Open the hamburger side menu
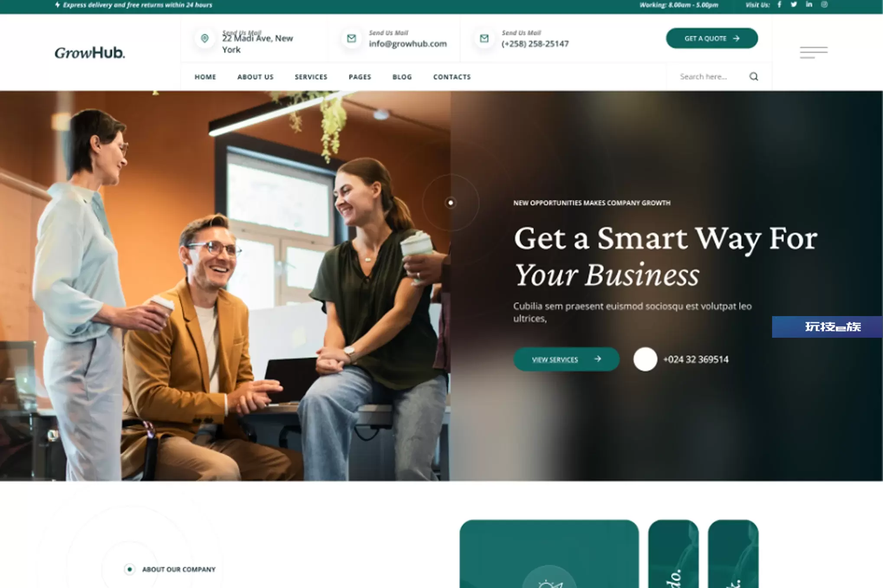This screenshot has height=588, width=883. pos(813,52)
